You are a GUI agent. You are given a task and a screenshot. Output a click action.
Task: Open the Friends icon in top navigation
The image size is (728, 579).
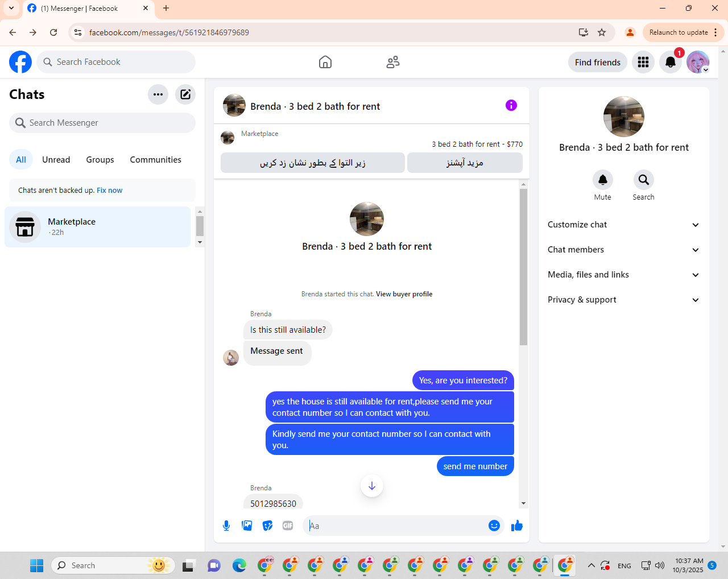393,62
